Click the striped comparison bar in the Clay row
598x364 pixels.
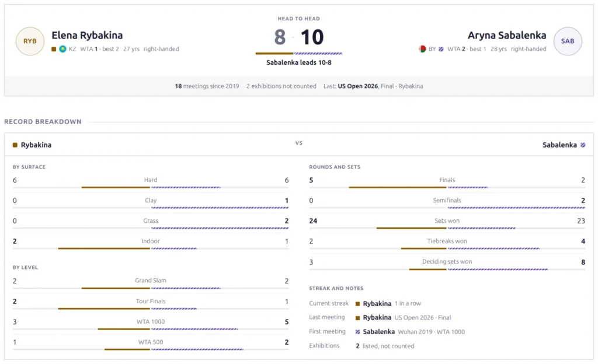click(220, 208)
